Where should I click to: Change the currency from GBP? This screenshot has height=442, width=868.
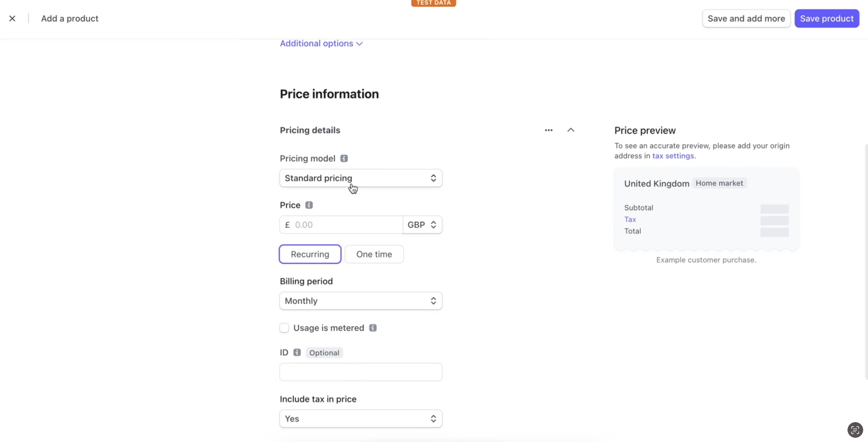(422, 224)
